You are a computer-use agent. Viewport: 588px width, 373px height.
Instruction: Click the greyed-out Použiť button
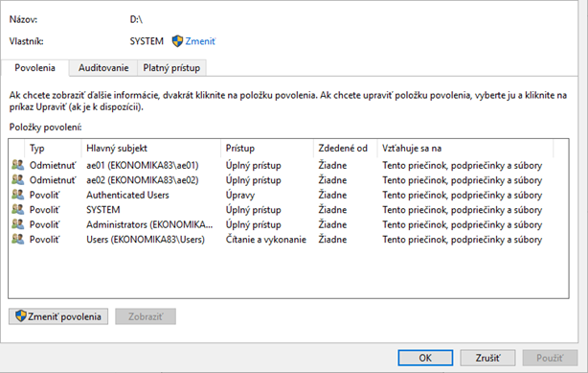[550, 358]
